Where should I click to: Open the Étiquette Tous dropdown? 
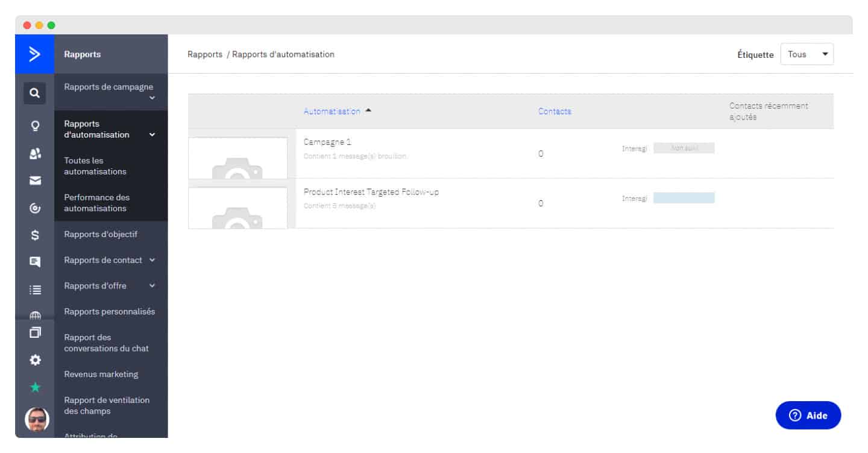tap(807, 54)
